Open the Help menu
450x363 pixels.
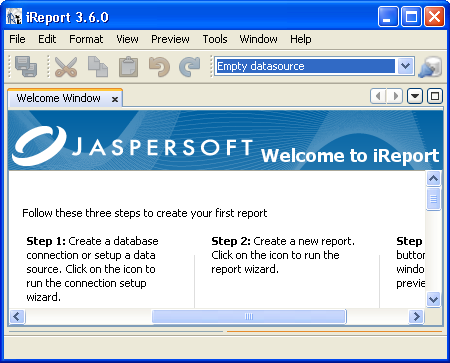coord(301,39)
